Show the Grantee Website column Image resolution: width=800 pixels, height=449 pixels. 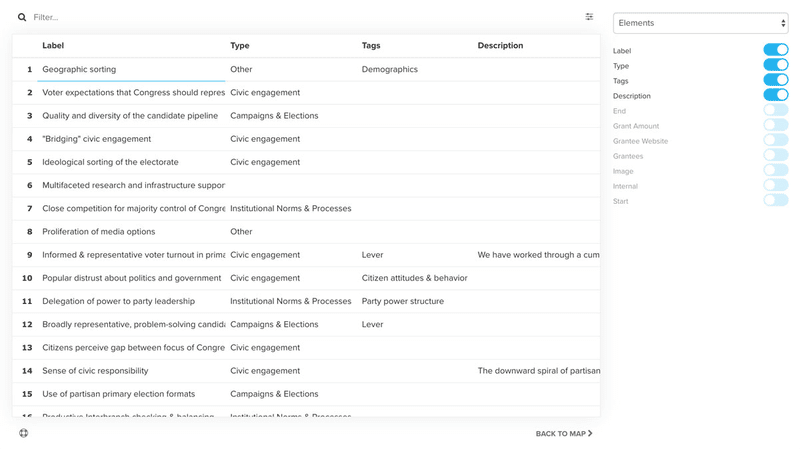coord(775,140)
